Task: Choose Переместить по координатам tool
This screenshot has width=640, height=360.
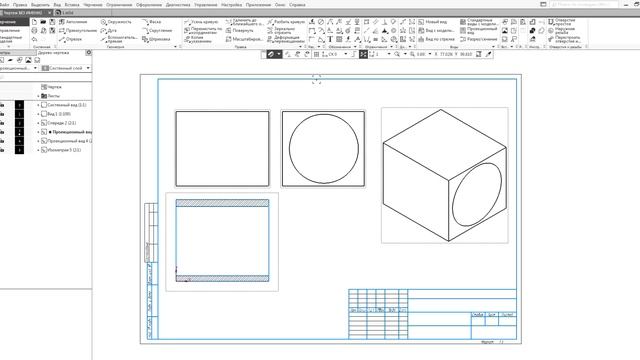Action: pos(203,31)
